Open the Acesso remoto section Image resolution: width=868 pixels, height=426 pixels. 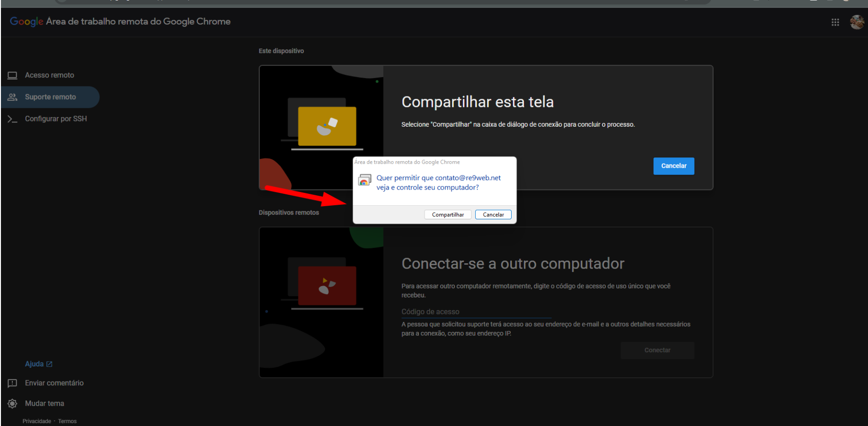(x=50, y=75)
